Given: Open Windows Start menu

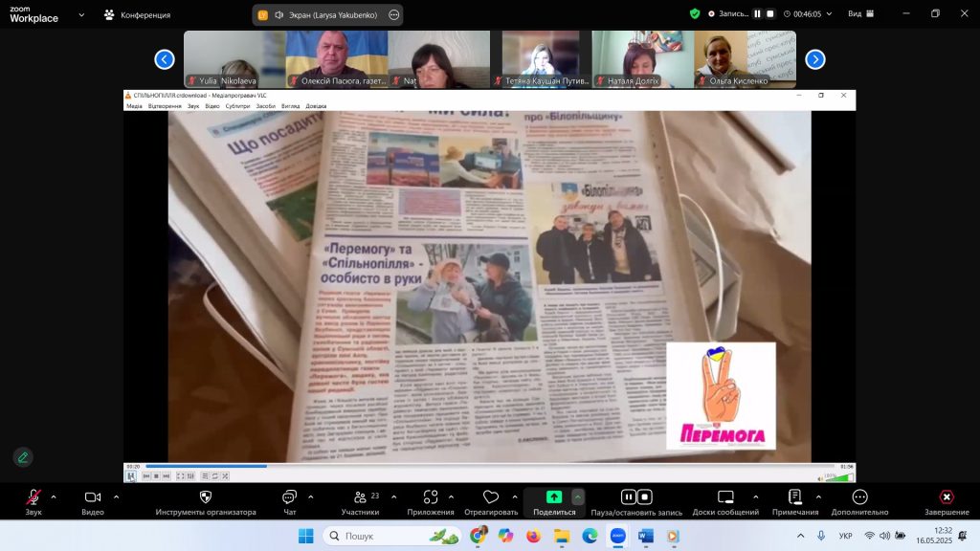Looking at the screenshot, I should (x=305, y=536).
